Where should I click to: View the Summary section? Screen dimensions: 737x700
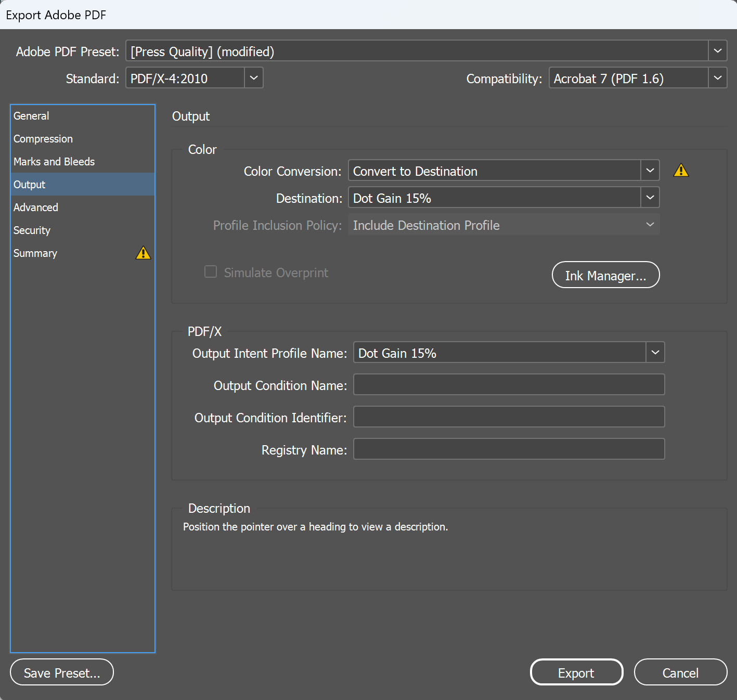click(x=35, y=253)
